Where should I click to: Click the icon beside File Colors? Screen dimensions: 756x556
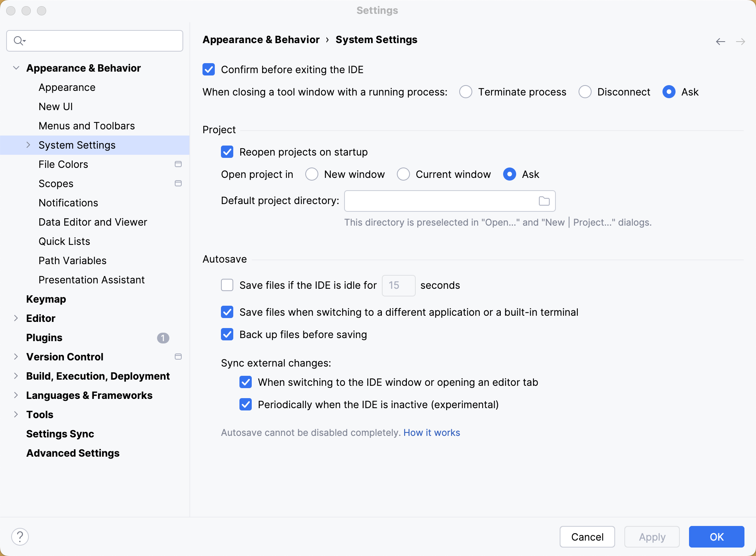178,164
